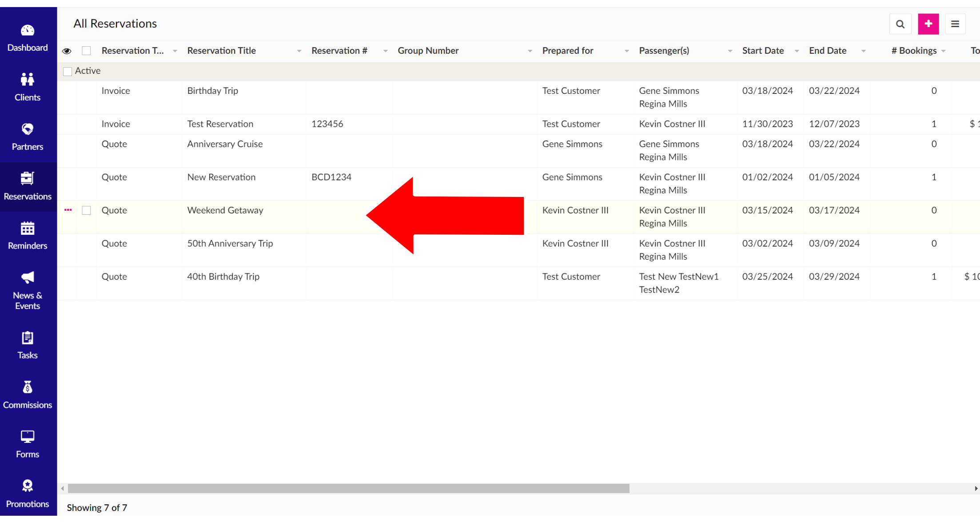The image size is (980, 522).
Task: Open Start Date column filter dropdown
Action: coord(797,51)
